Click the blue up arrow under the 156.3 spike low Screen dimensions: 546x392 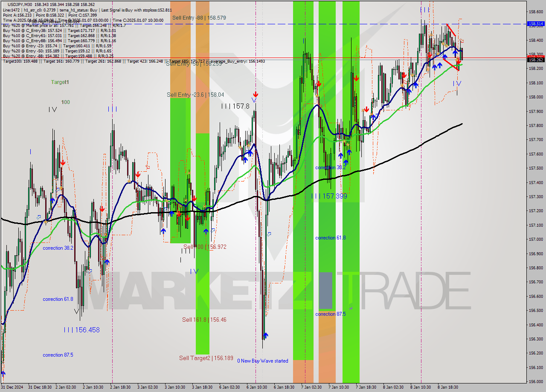point(265,336)
